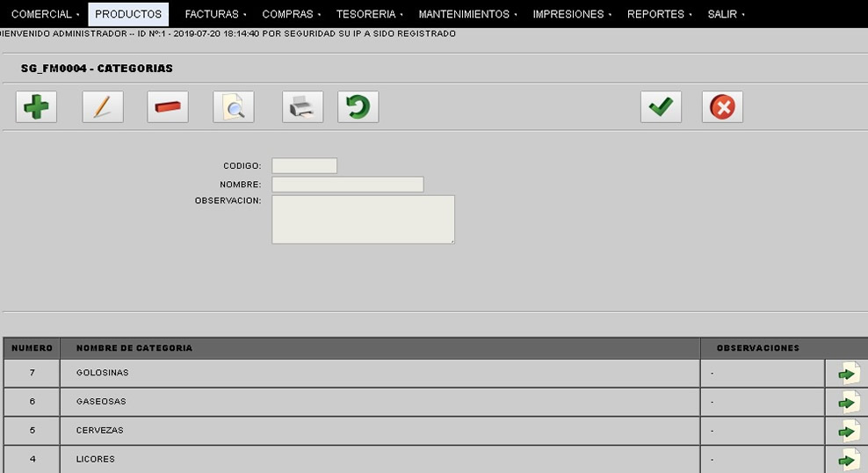Open the COMERCIAL menu
This screenshot has width=868, height=473.
point(44,14)
